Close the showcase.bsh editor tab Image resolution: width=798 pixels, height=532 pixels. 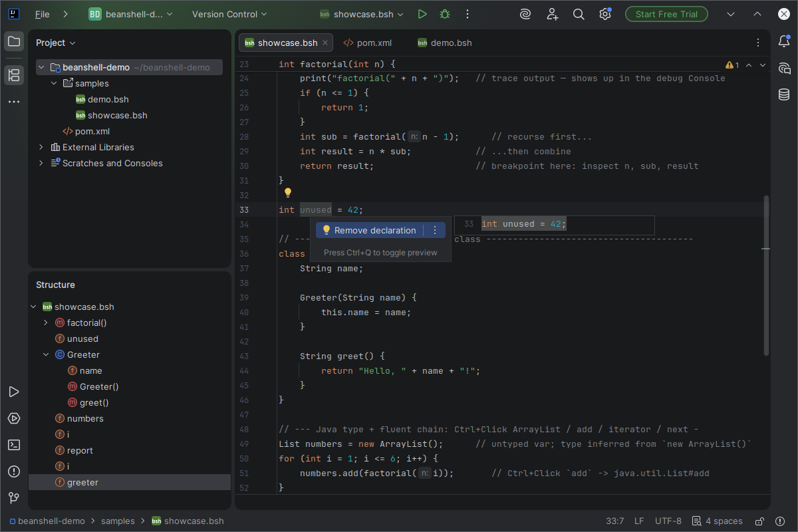coord(326,43)
